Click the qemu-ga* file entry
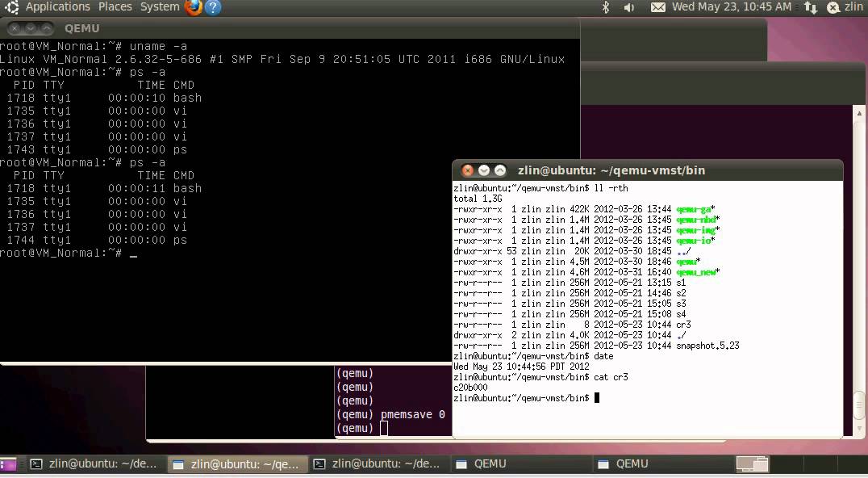This screenshot has width=868, height=478. [696, 209]
